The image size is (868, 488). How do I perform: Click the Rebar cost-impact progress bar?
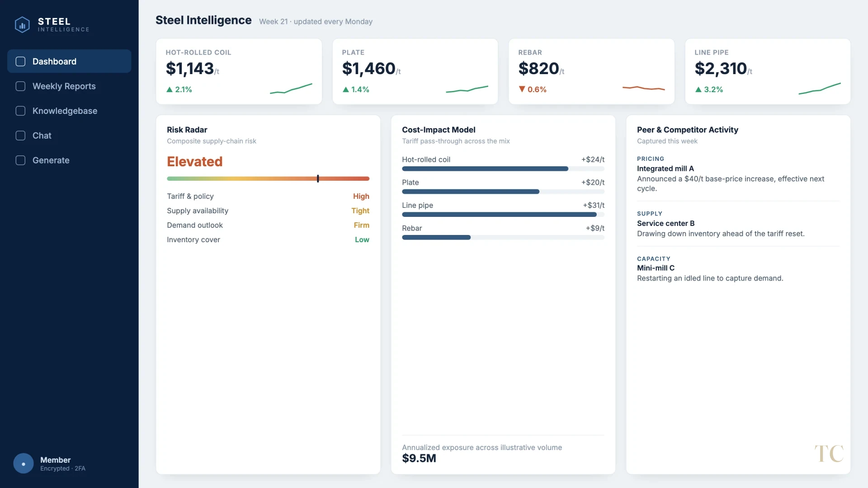pyautogui.click(x=503, y=238)
